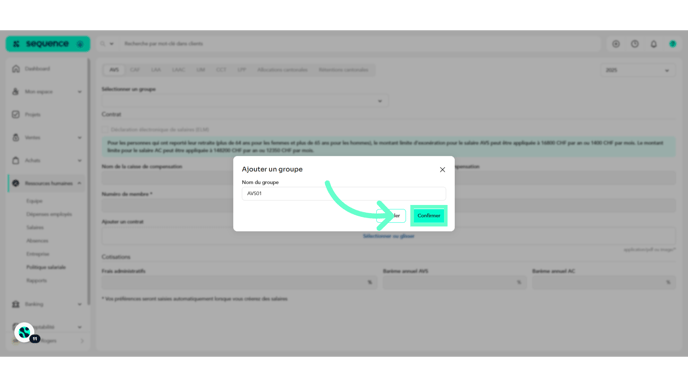Cancel the dialog with the Annuler button

coord(391,216)
